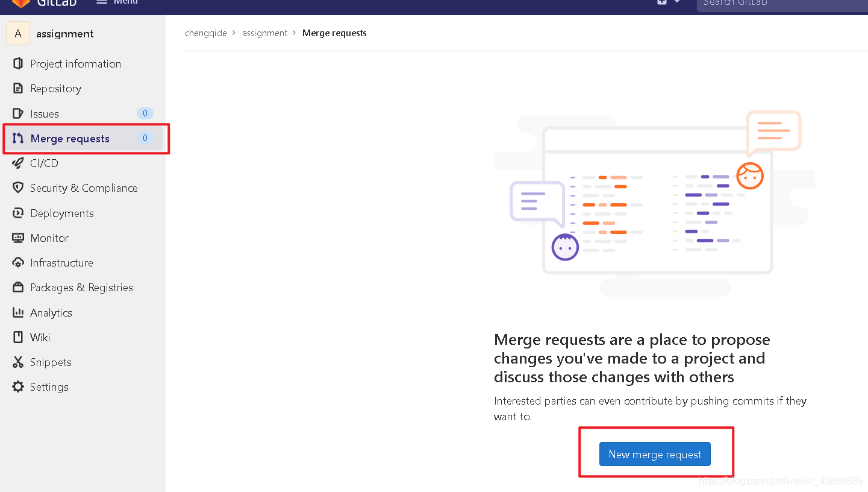Viewport: 868px width, 492px height.
Task: Open the CI/CD rocket icon
Action: [18, 163]
